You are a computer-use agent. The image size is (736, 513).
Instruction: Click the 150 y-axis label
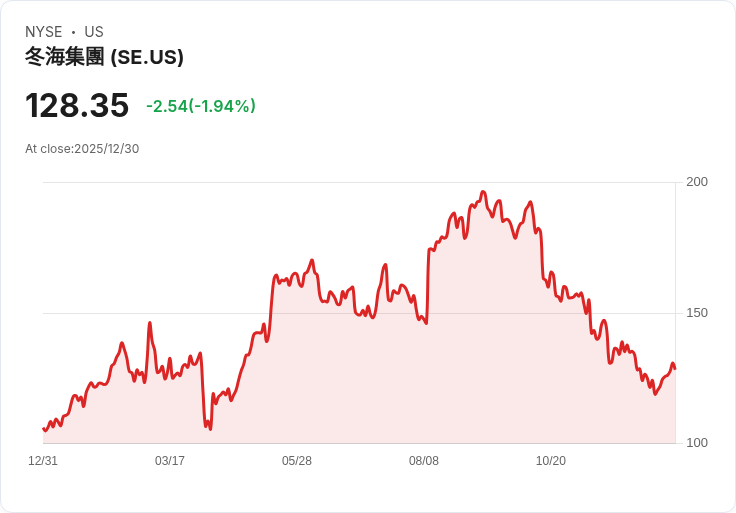coord(697,313)
